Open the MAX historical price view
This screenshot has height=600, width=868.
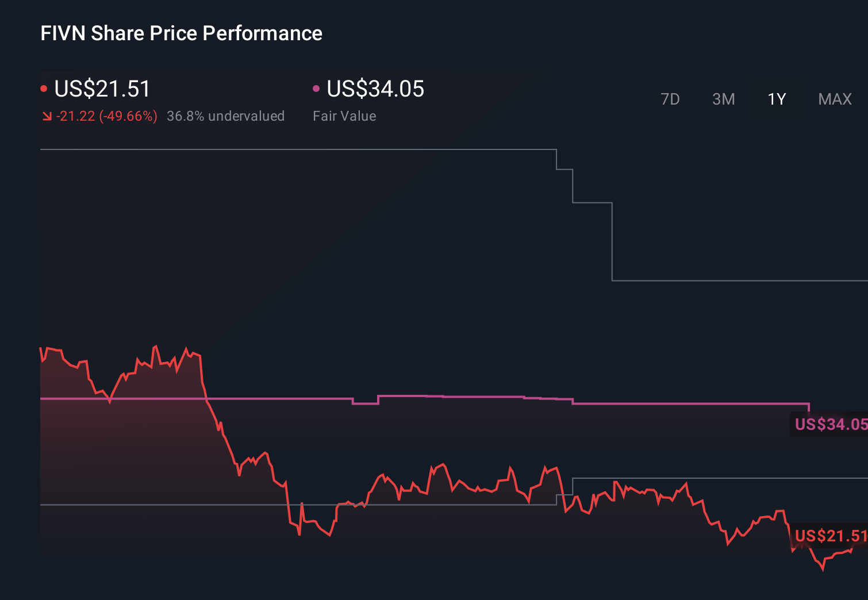coord(834,99)
